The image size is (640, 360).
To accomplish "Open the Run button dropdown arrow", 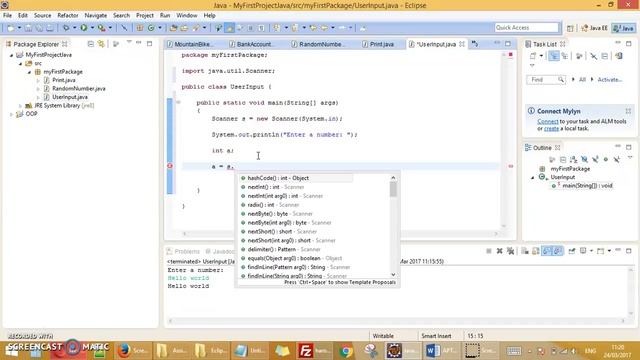I will click(x=92, y=28).
